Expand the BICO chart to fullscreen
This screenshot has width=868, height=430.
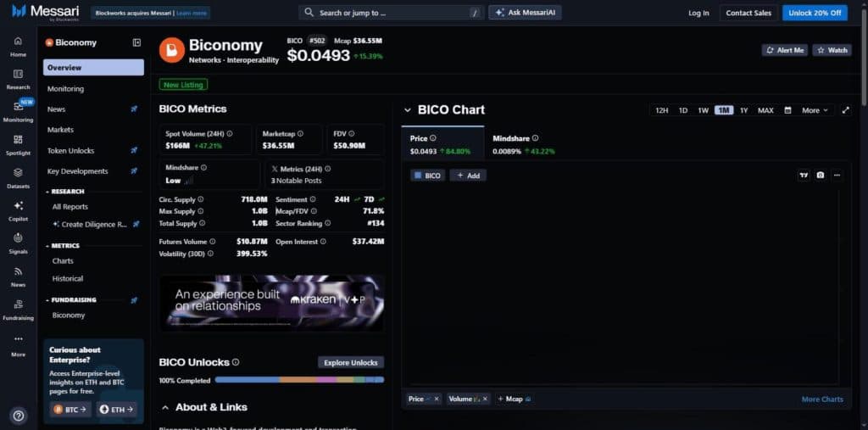pos(845,110)
